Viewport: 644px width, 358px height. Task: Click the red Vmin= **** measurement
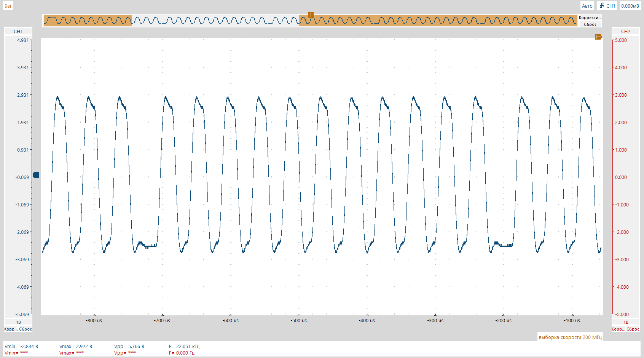tap(16, 353)
